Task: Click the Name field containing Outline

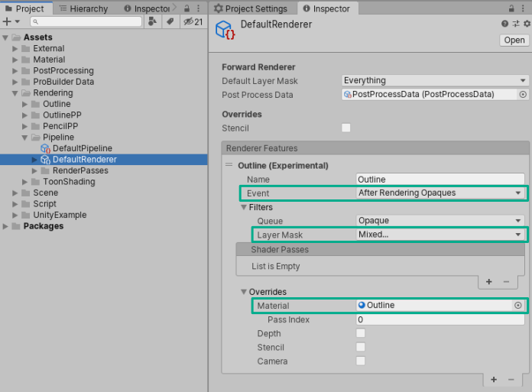Action: point(440,180)
